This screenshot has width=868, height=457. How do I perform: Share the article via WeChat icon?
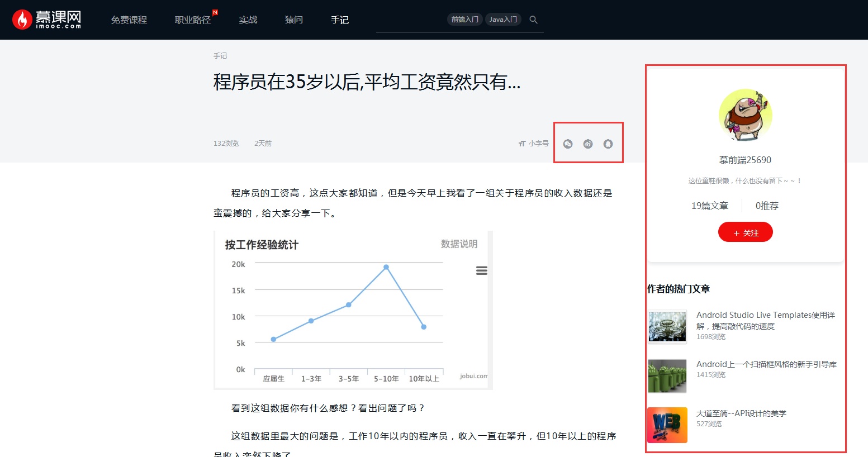[x=568, y=144]
